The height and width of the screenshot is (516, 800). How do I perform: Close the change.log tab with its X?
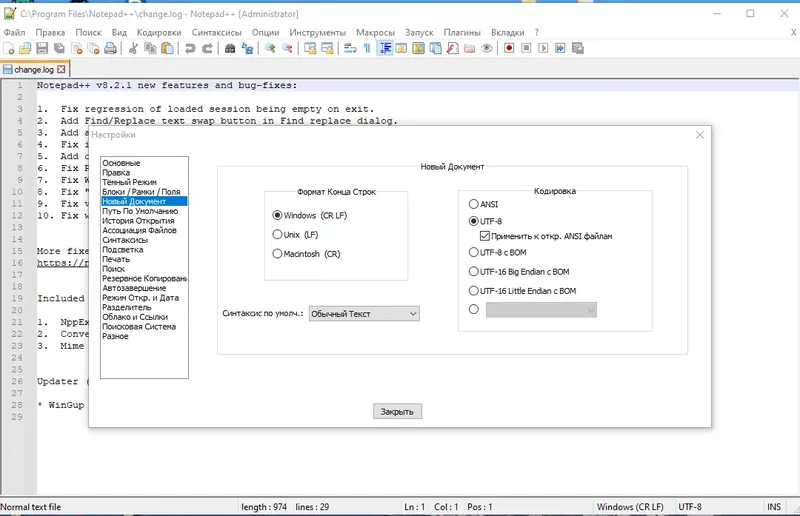tap(61, 69)
